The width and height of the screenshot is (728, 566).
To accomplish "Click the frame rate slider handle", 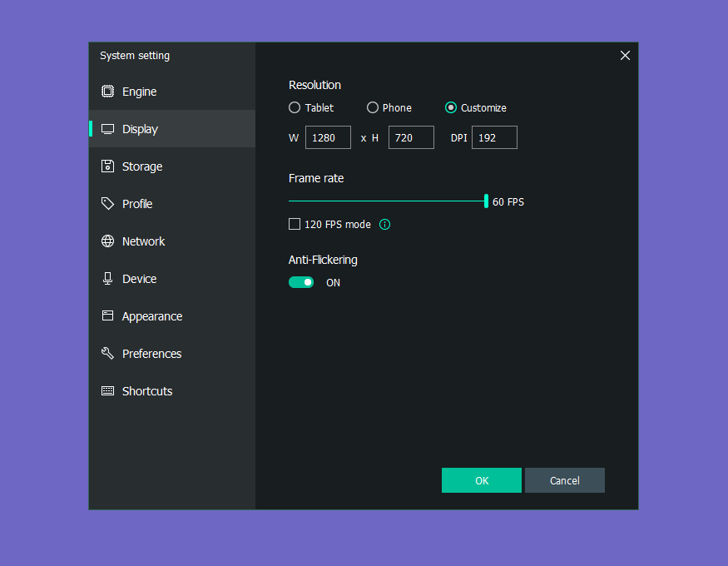I will [x=486, y=201].
